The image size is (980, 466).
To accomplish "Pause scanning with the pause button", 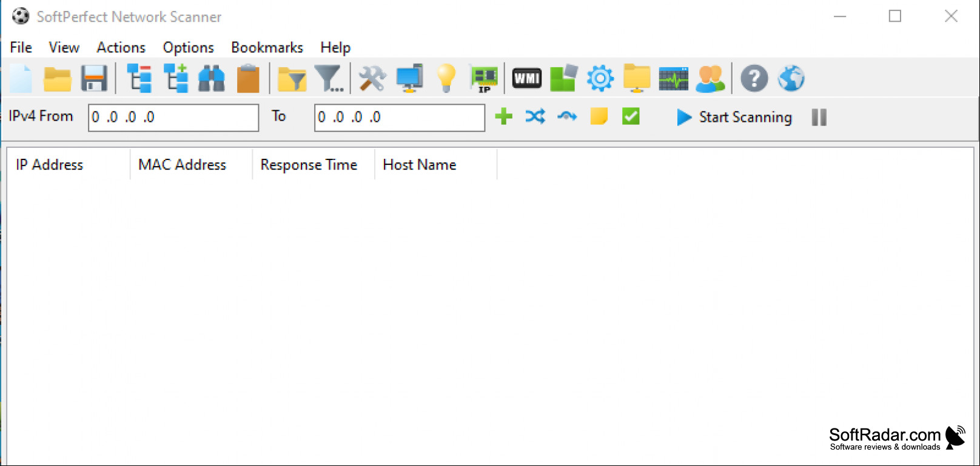I will coord(819,117).
